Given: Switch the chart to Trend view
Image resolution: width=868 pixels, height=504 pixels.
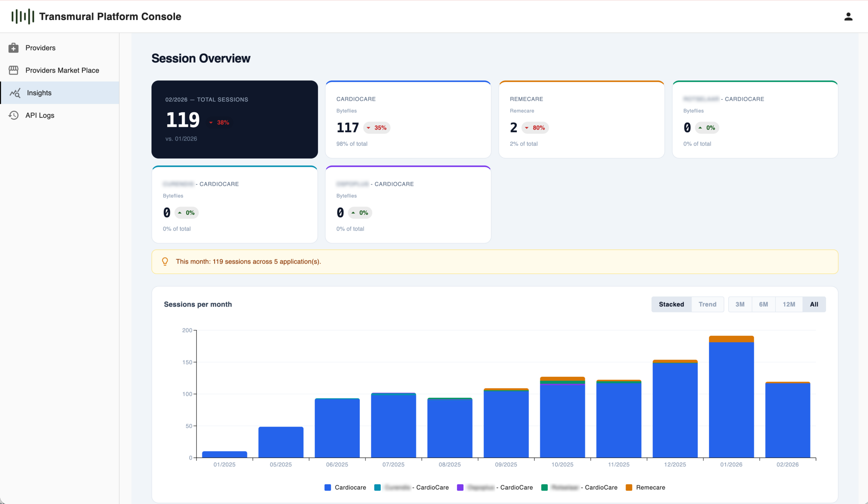Looking at the screenshot, I should (x=708, y=304).
